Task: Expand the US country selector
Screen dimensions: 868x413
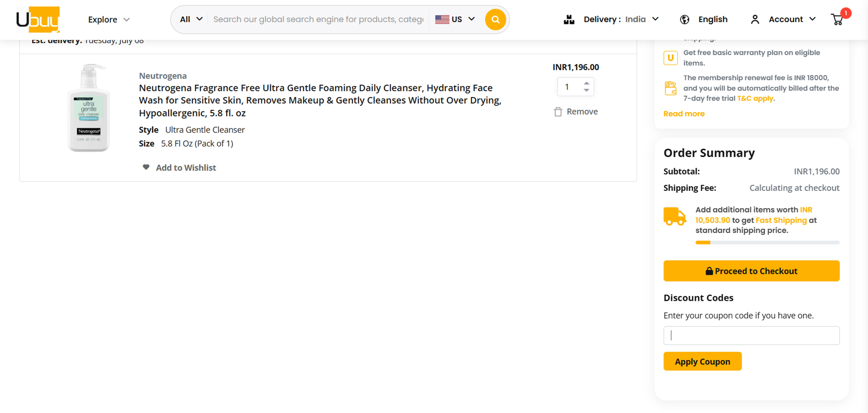Action: pos(455,19)
